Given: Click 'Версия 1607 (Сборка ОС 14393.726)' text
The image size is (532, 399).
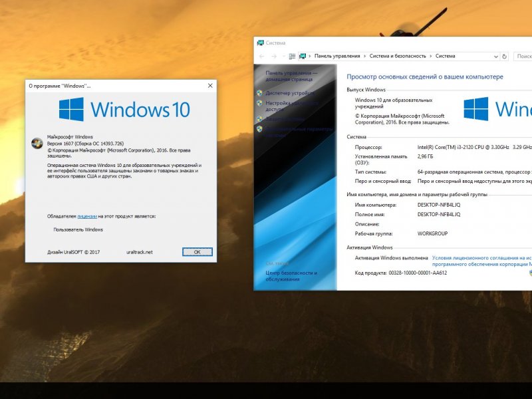Looking at the screenshot, I should (85, 144).
